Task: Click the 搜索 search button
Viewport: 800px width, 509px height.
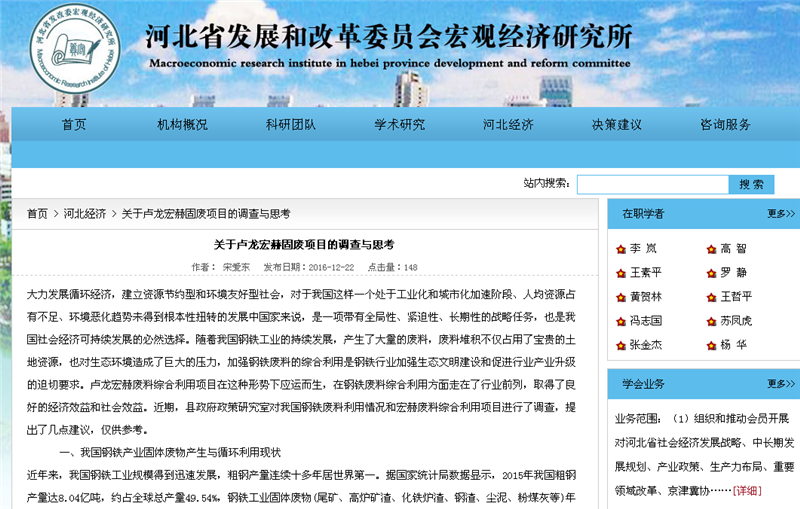Action: point(752,184)
